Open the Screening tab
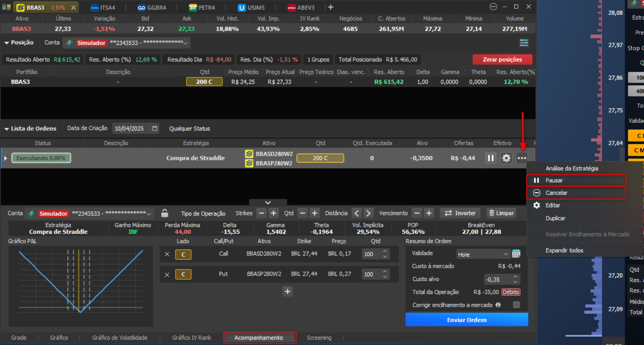 (319, 338)
